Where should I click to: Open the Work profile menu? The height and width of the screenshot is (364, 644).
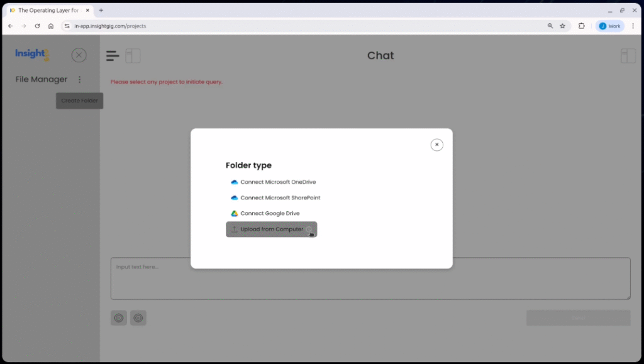tap(609, 26)
